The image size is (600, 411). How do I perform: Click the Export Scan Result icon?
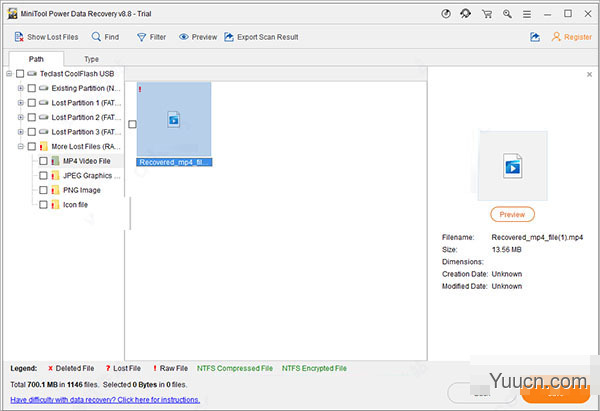coord(228,37)
